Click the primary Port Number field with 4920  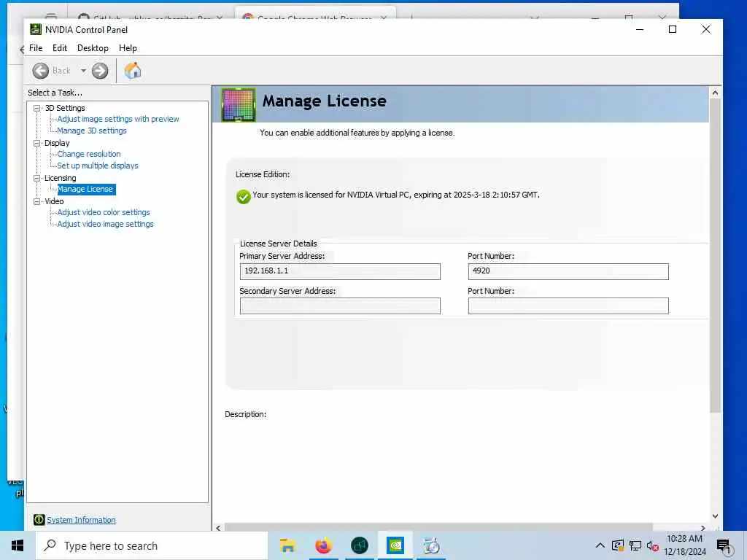click(x=568, y=271)
